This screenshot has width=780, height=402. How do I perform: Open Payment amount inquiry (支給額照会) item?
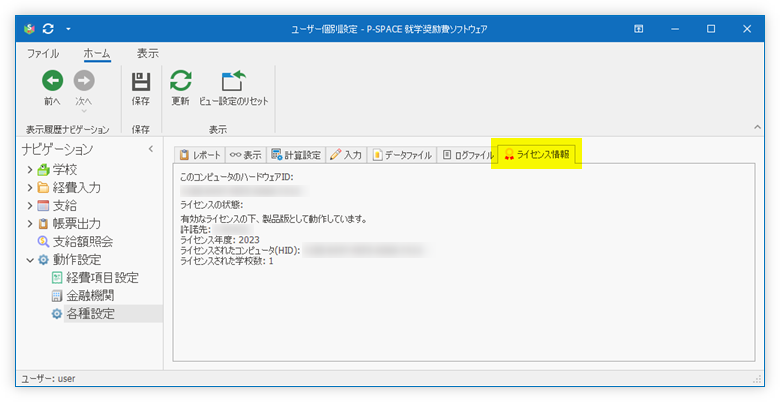(x=83, y=241)
